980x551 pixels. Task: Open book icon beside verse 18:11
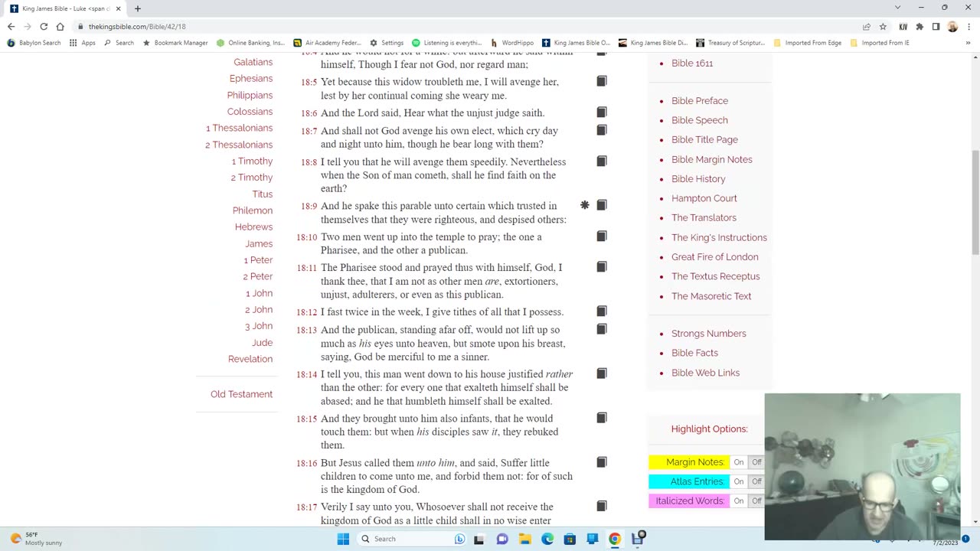pyautogui.click(x=602, y=267)
